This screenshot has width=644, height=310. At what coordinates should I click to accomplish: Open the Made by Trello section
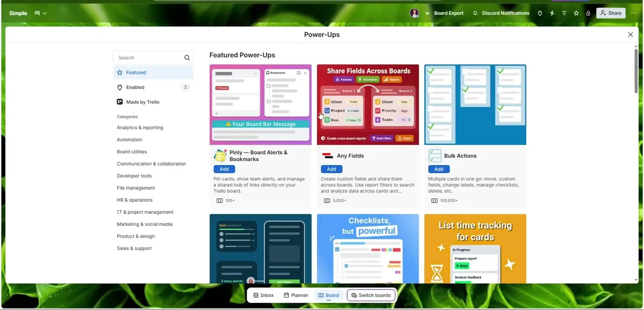coord(153,102)
